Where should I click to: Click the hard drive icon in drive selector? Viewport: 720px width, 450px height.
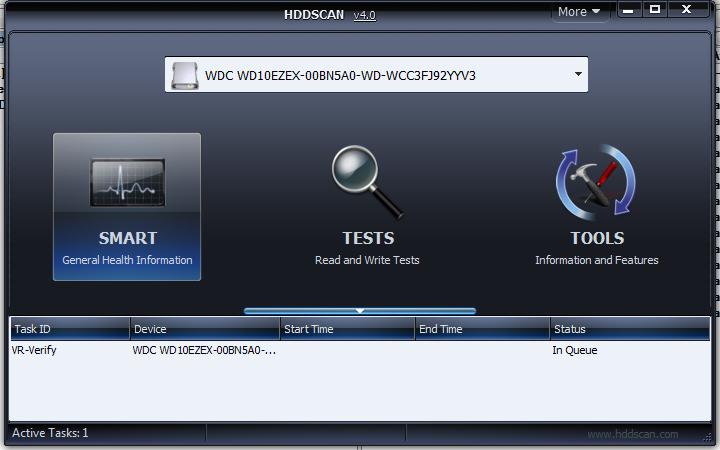pyautogui.click(x=185, y=75)
